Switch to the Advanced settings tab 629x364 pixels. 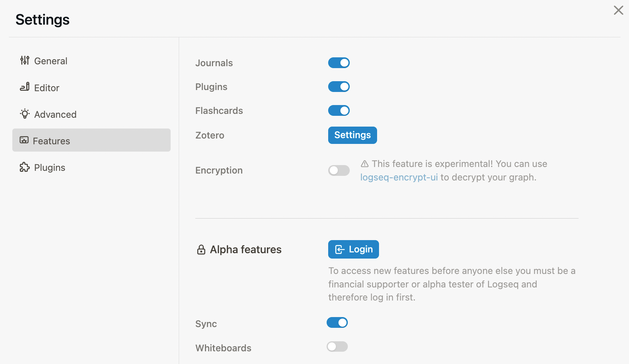tap(91, 114)
